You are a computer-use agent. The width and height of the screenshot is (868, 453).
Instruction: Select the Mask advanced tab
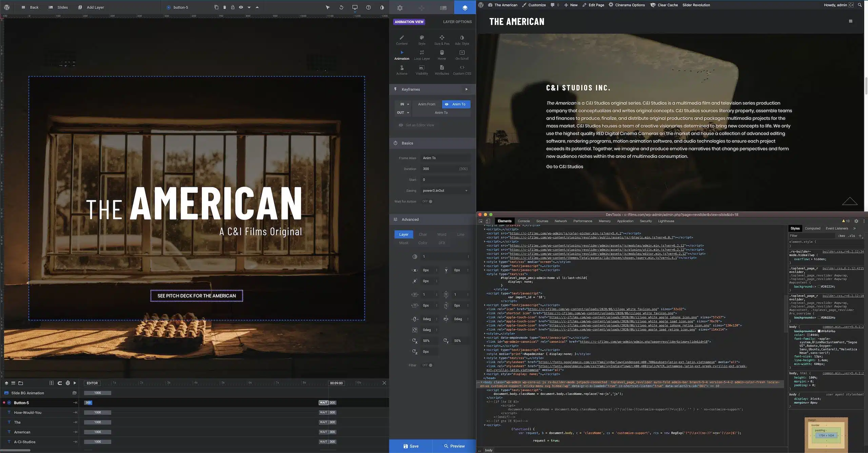point(403,243)
